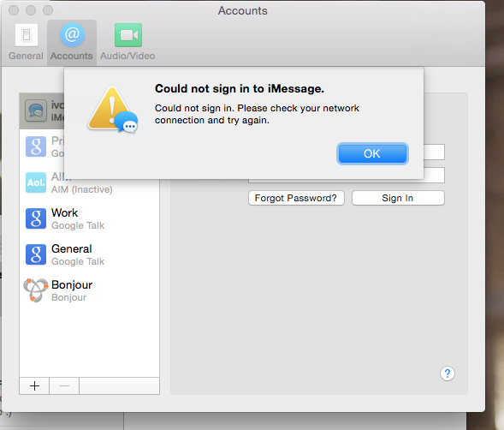Select the AIM (Inactive) account
This screenshot has width=504, height=430.
point(89,182)
